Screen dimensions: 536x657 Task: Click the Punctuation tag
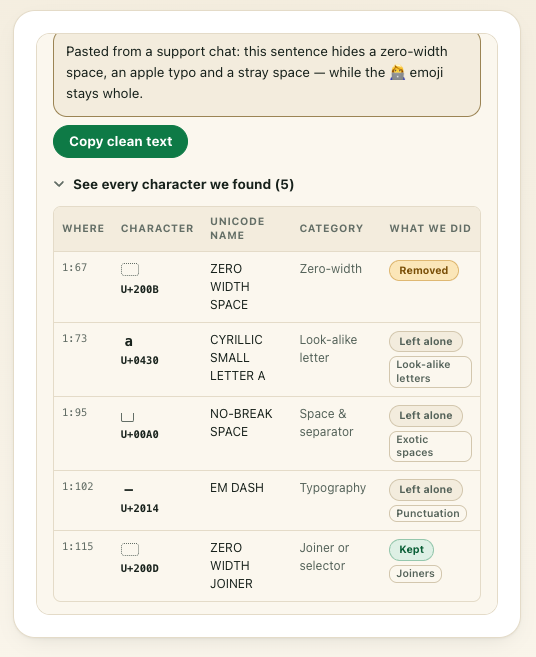coord(428,514)
